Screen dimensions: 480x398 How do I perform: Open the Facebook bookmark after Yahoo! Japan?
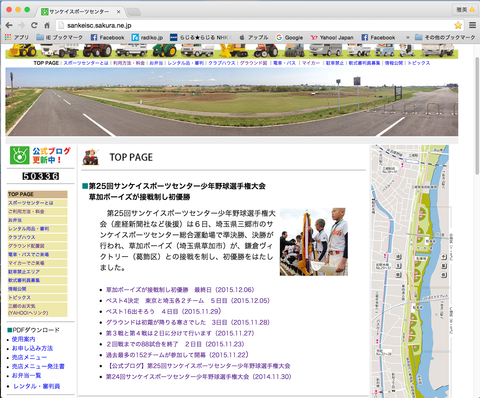378,37
